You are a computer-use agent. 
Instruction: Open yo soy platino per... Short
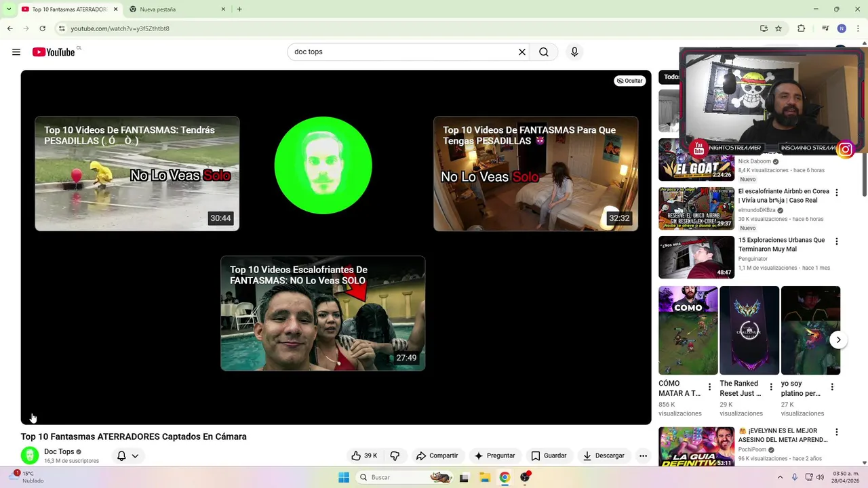pos(810,331)
